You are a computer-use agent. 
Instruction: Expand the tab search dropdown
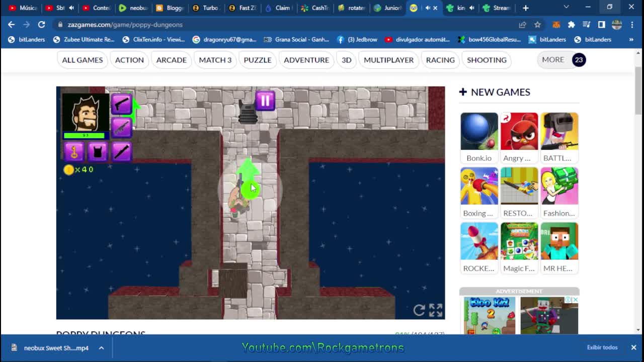(566, 8)
